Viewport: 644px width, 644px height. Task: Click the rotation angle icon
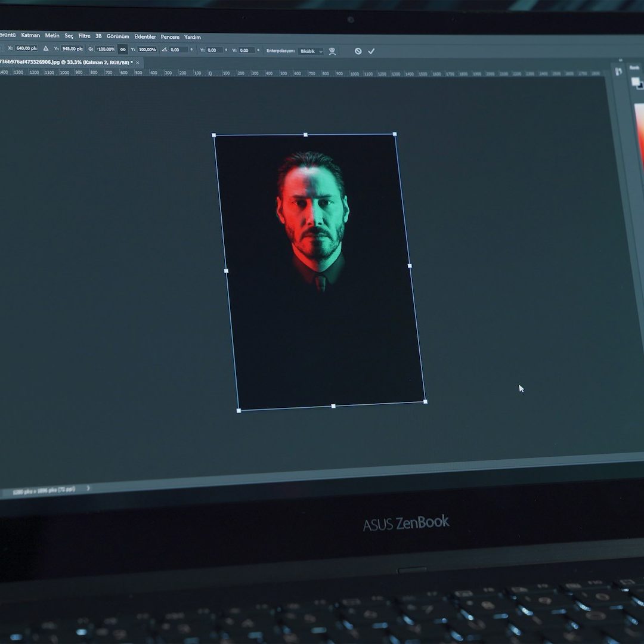[165, 49]
